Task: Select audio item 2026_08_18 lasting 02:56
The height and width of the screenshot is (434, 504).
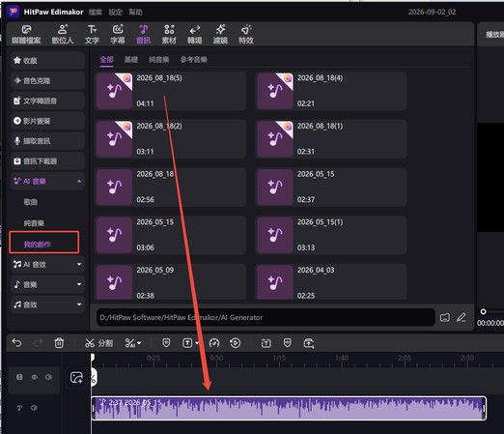Action: pyautogui.click(x=171, y=187)
